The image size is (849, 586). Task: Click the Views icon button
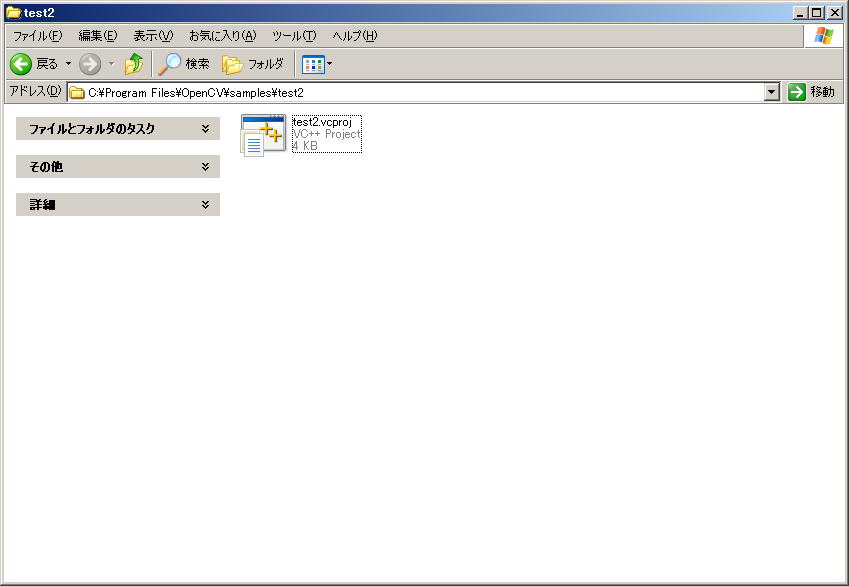pos(313,64)
